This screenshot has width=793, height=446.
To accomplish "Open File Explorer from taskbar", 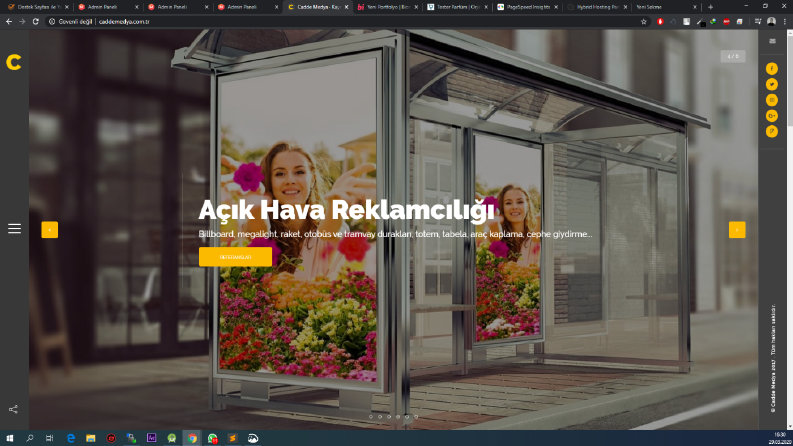I will (91, 438).
